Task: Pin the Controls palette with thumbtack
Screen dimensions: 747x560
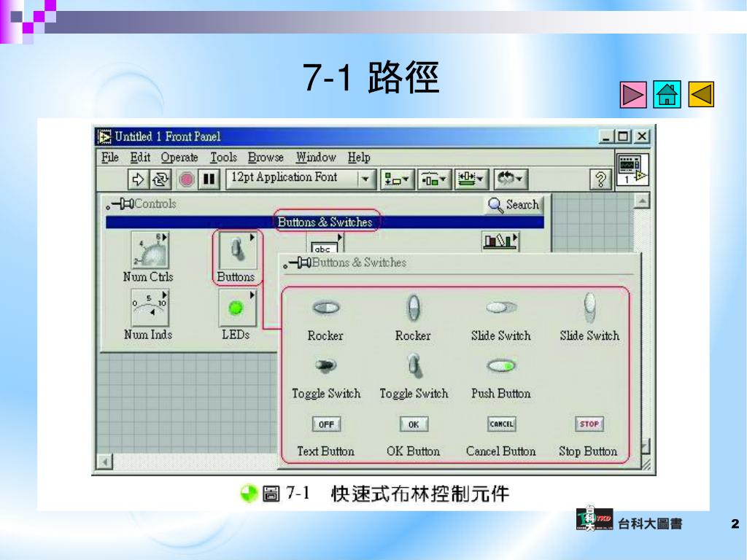Action: [119, 204]
